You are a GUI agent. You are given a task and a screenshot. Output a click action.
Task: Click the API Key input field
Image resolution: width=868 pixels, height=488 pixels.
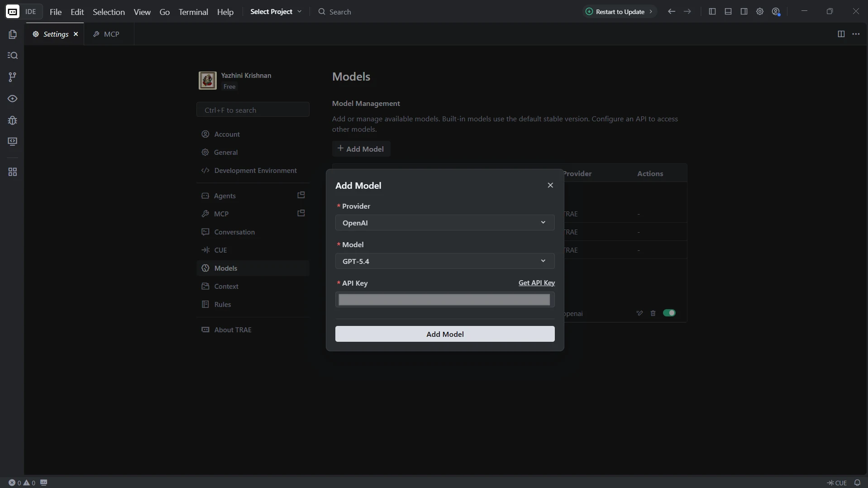(445, 300)
